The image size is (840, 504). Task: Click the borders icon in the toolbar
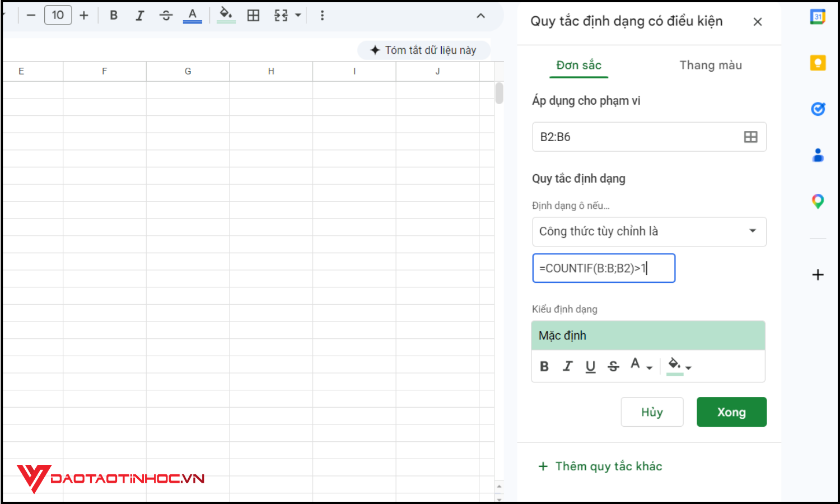tap(253, 16)
